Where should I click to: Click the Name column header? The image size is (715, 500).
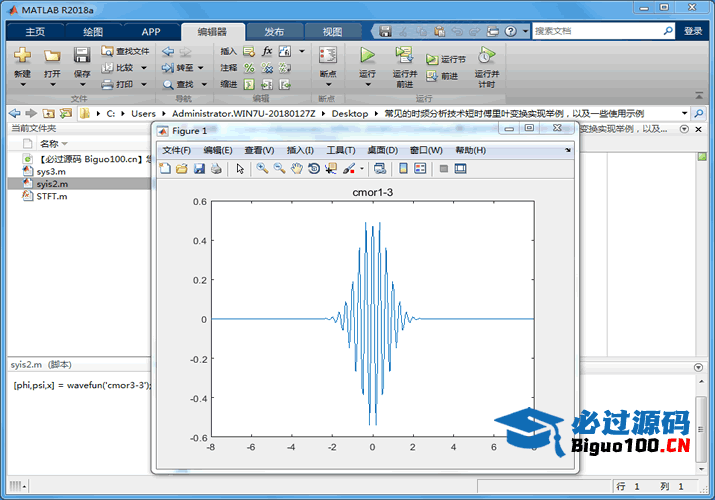pos(49,144)
